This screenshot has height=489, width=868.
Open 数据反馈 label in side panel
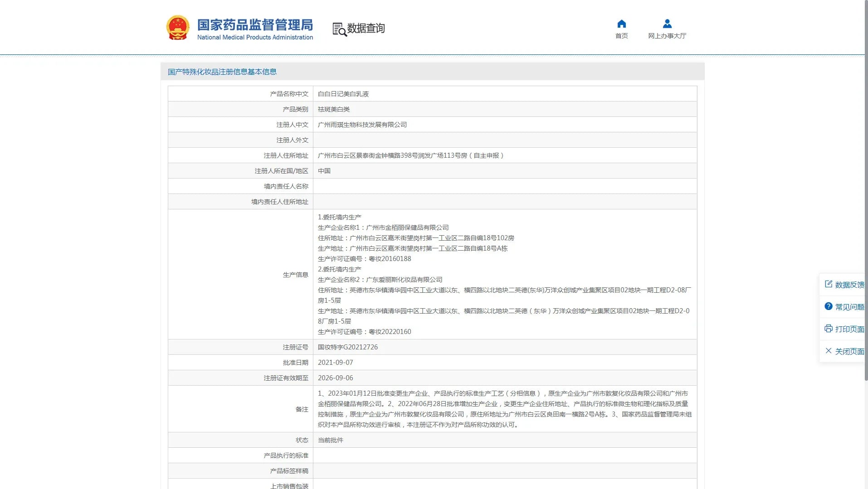tap(849, 285)
